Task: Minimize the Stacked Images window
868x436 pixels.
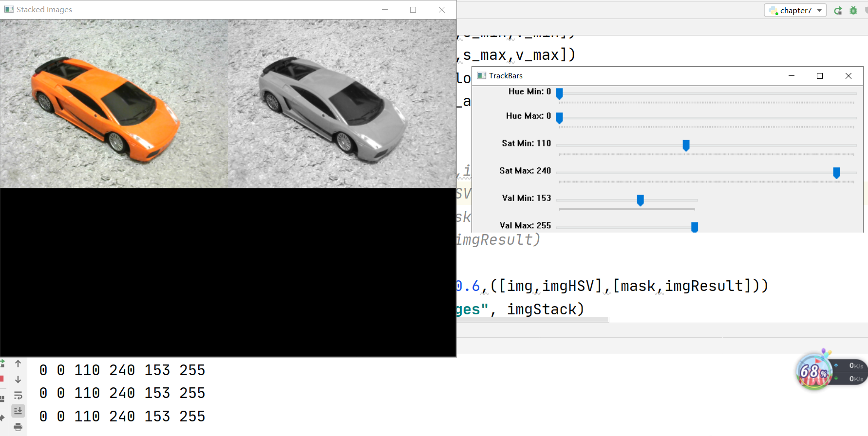Action: click(385, 10)
